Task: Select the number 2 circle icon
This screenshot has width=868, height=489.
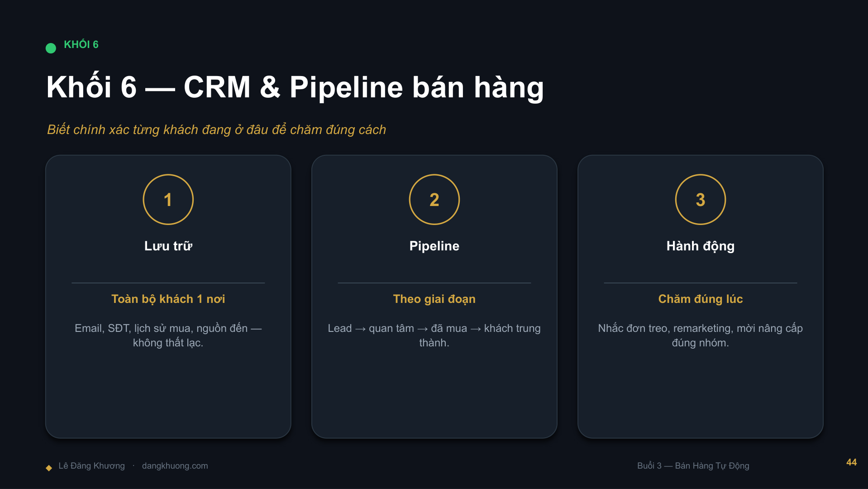Action: pyautogui.click(x=434, y=199)
